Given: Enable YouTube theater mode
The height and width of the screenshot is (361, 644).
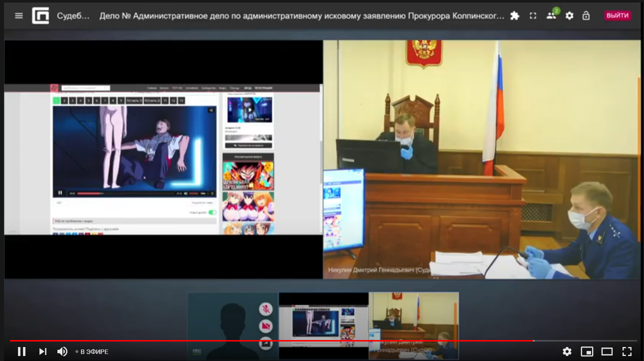Looking at the screenshot, I should 607,352.
